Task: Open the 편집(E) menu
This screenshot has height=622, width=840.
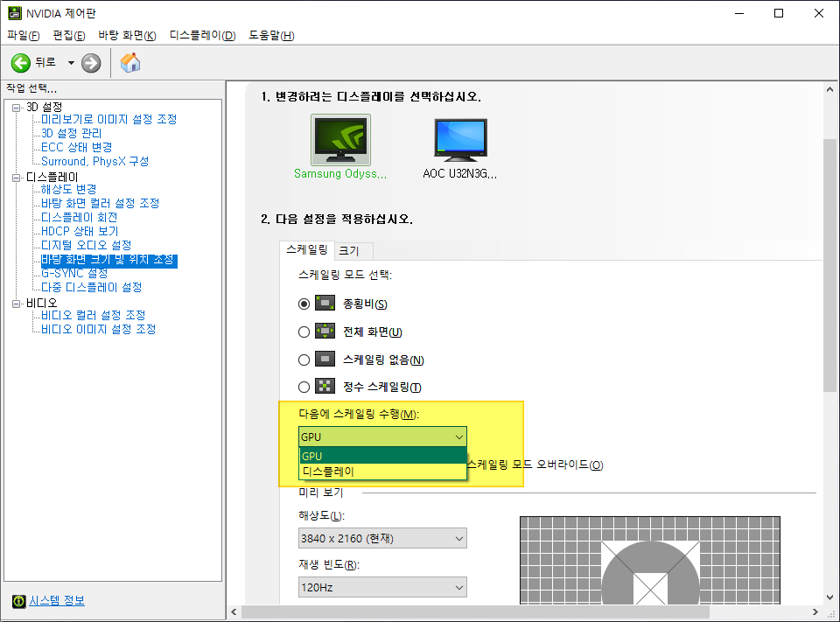Action: 69,35
